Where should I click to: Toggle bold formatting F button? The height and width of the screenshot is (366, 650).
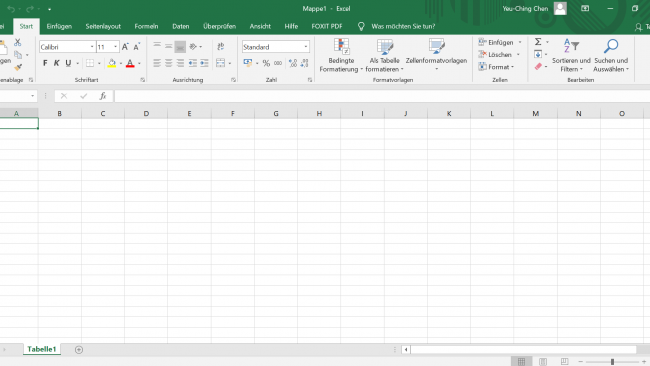pos(45,63)
